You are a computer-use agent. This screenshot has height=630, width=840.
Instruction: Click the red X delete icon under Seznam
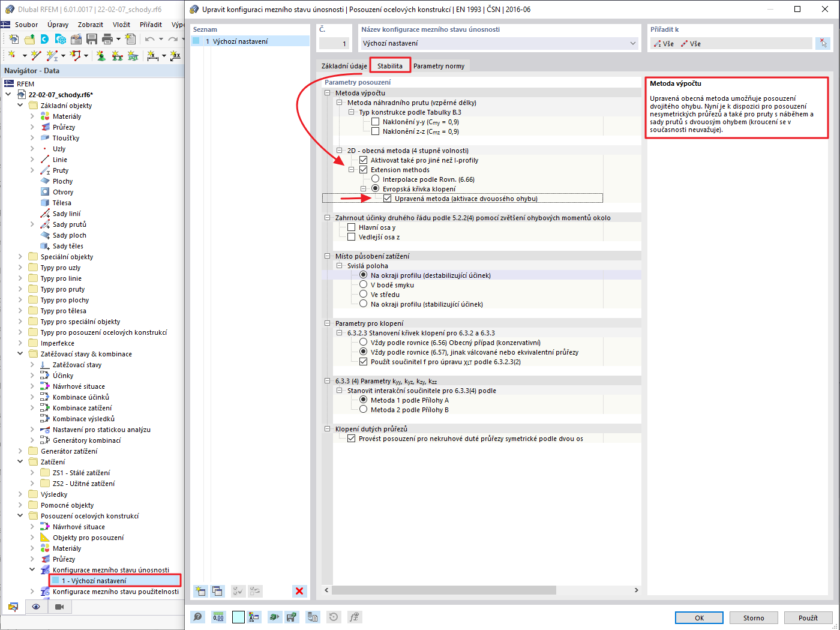point(299,591)
